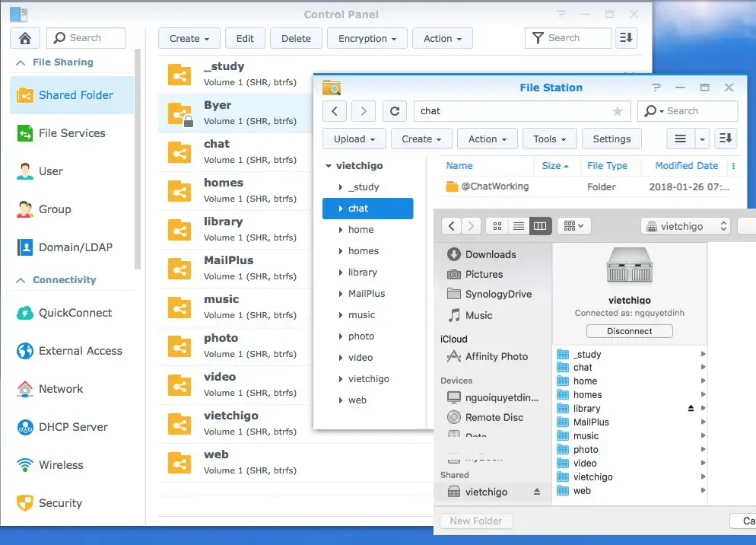Click the Settings button in File Station
Viewport: 756px width, 545px height.
pos(611,139)
